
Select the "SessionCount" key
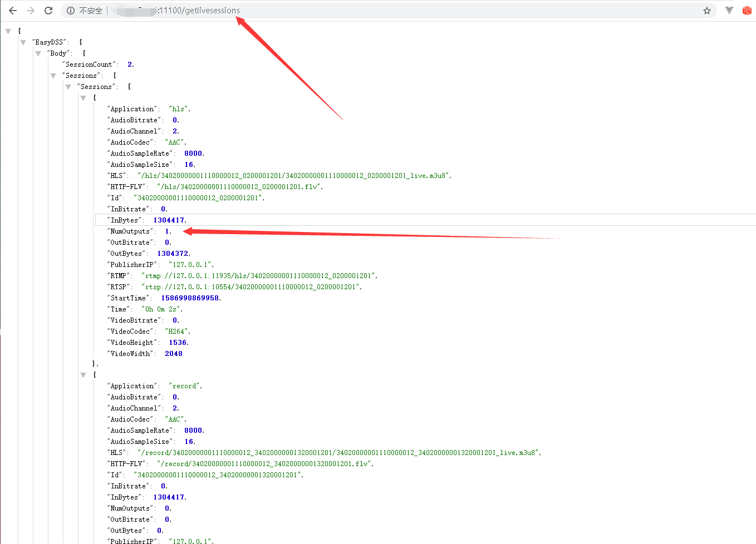tap(90, 65)
